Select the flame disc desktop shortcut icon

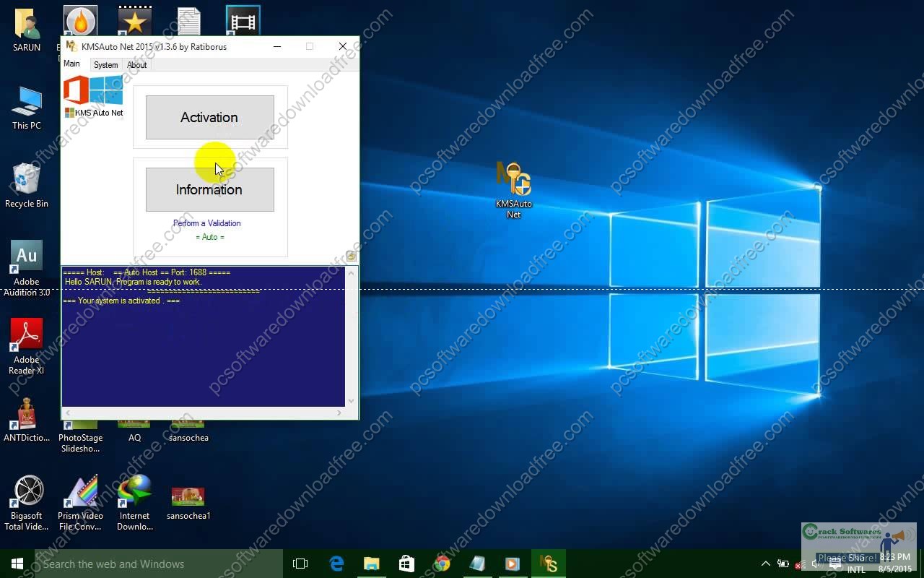pos(80,22)
